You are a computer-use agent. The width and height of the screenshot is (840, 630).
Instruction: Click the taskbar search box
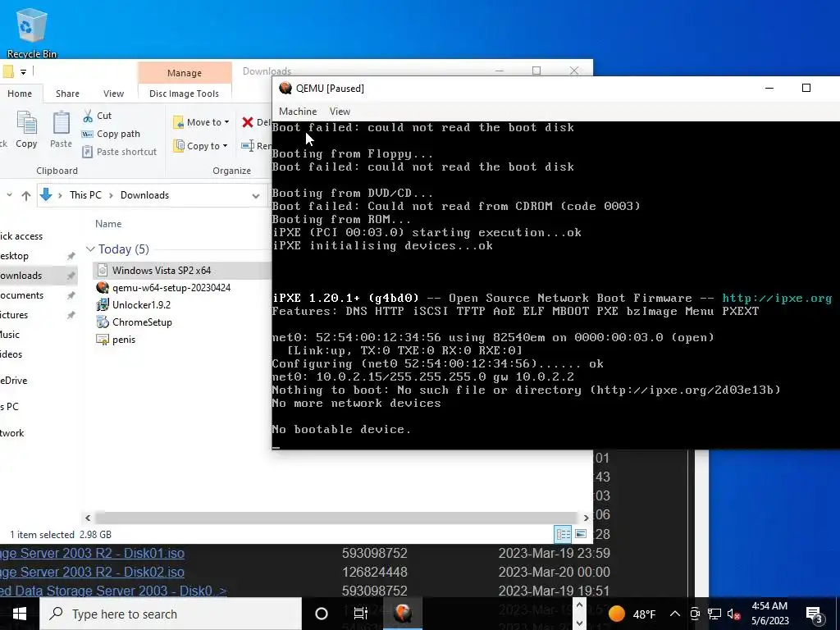tap(171, 614)
